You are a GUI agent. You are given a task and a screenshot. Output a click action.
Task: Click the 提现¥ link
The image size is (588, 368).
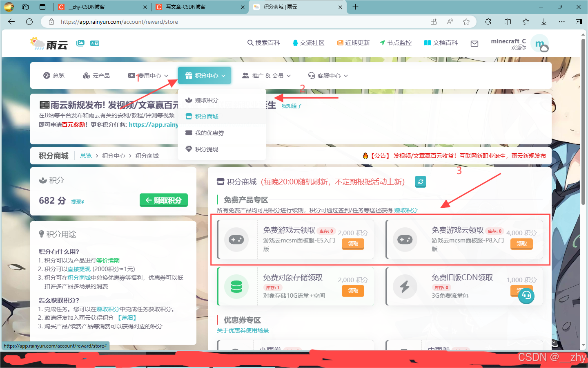pyautogui.click(x=78, y=202)
